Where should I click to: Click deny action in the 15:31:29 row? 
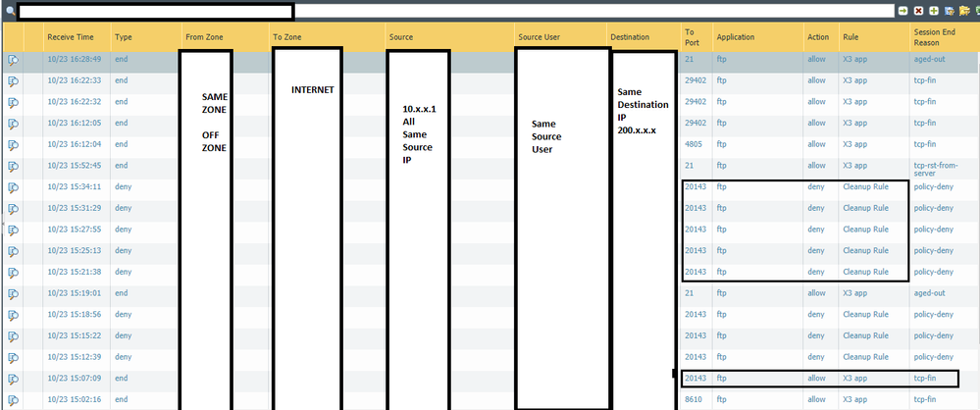pyautogui.click(x=815, y=208)
